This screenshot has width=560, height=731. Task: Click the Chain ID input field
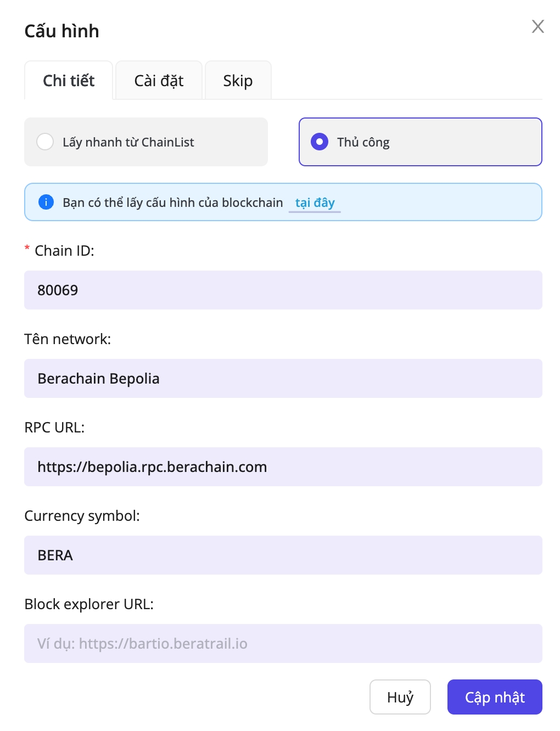coord(283,290)
